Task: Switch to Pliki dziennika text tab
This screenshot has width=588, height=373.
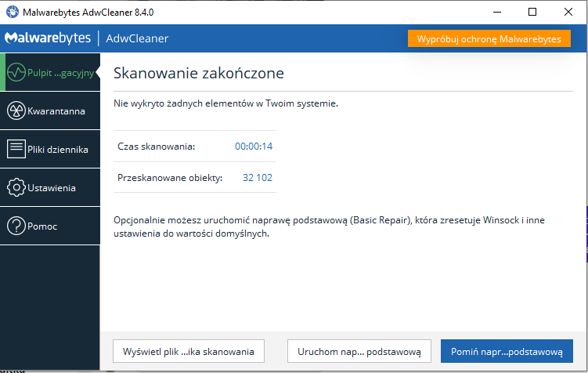Action: (57, 150)
